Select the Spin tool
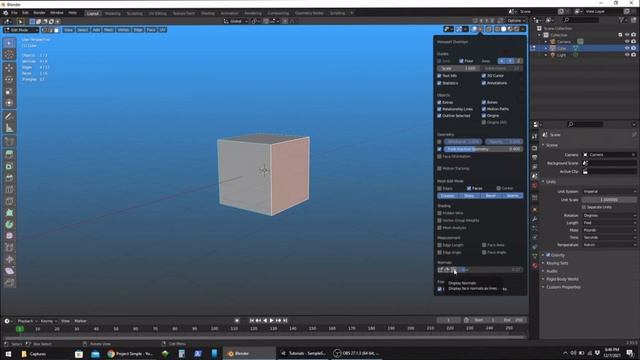Image resolution: width=640 pixels, height=360 pixels. pyautogui.click(x=9, y=224)
